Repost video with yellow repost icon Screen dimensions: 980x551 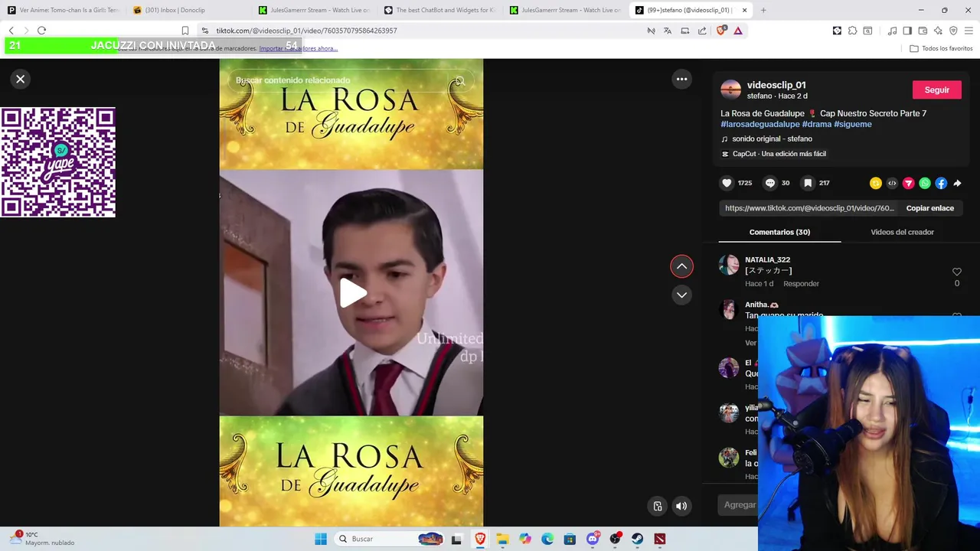[x=876, y=183]
